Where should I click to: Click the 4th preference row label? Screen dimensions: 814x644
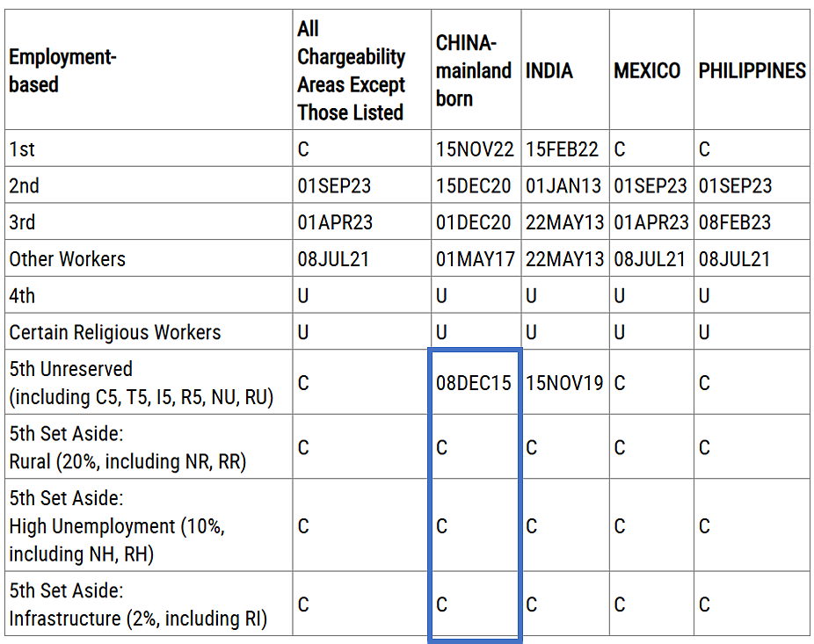[x=22, y=296]
